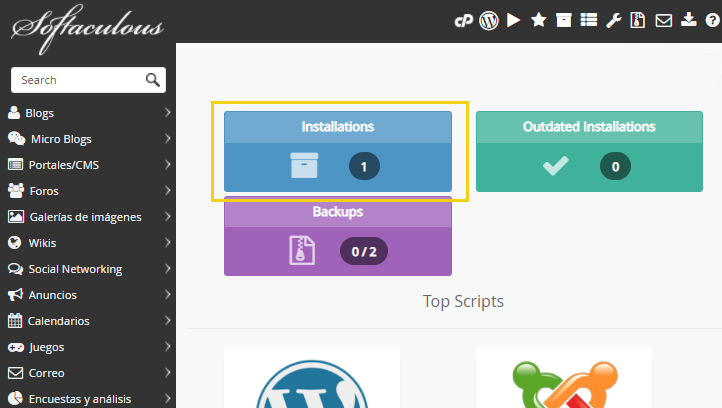Click the Softaculous logo
This screenshot has width=722, height=408.
87,29
